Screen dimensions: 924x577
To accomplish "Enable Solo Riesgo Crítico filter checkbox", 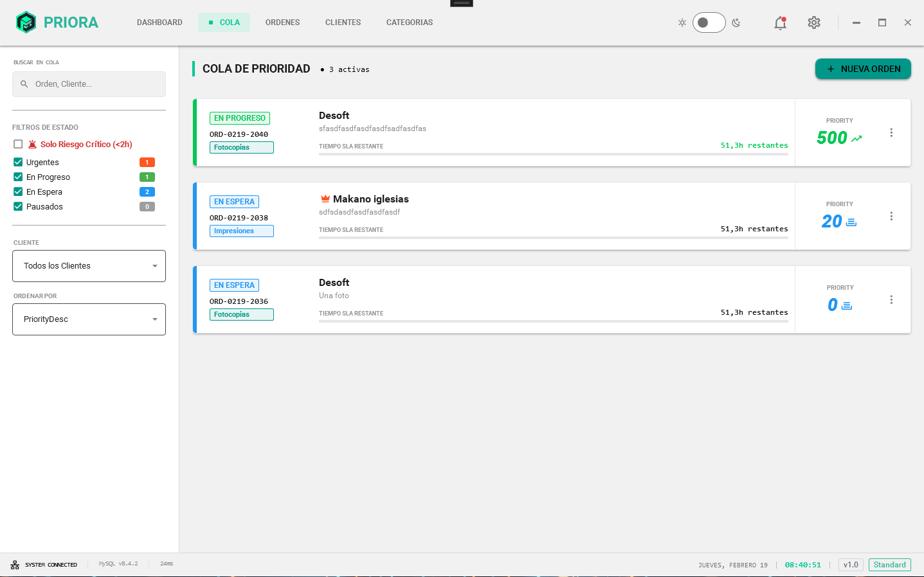I will (x=18, y=145).
